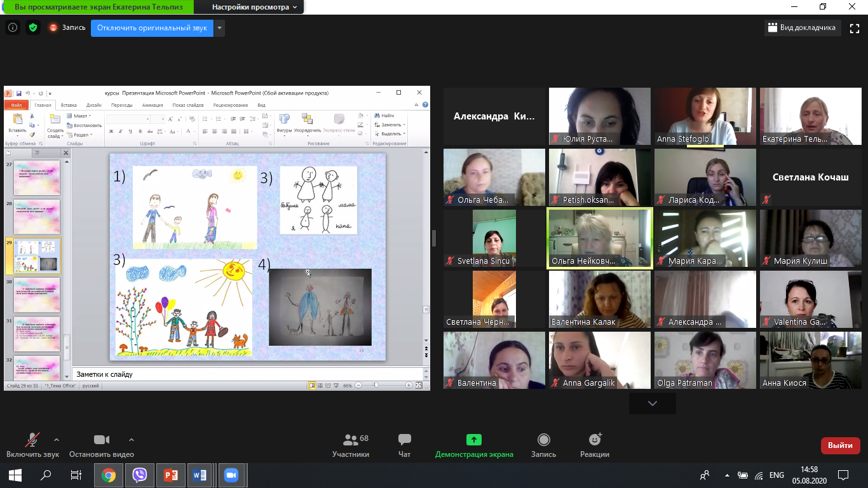Click the divider handle between panels
The height and width of the screenshot is (488, 868).
coord(435,238)
